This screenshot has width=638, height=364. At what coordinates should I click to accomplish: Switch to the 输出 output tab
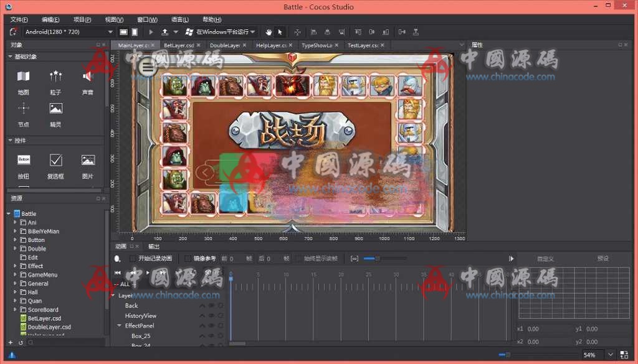(154, 246)
